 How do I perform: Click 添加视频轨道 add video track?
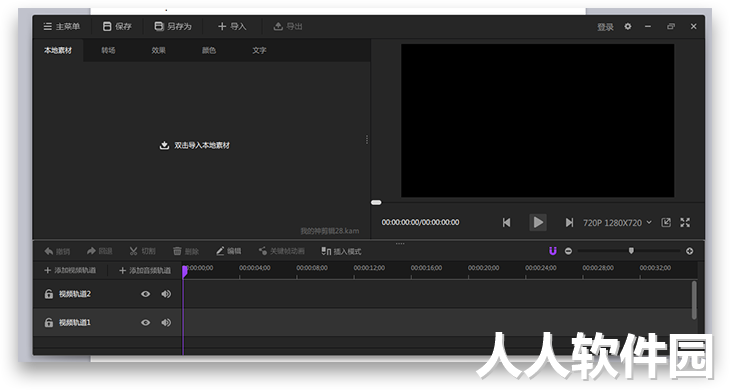coord(70,270)
